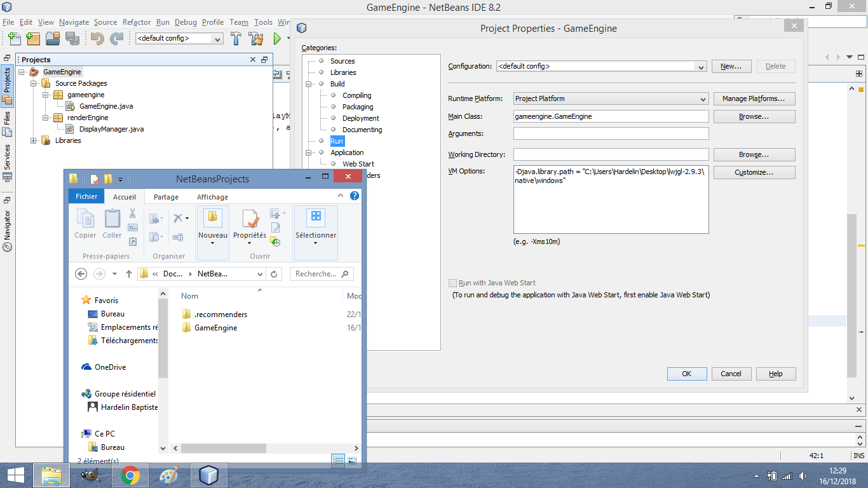Click the Arguments input field
868x488 pixels.
click(x=611, y=133)
